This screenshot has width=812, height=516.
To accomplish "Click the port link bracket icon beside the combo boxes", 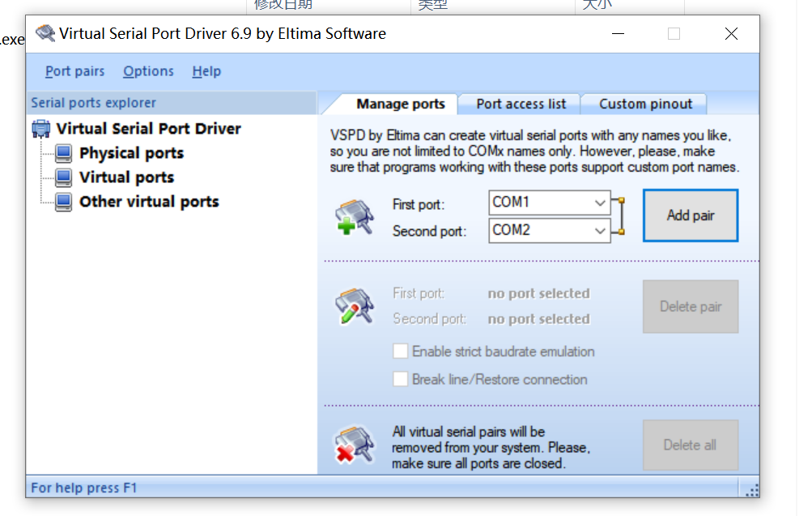I will point(619,216).
